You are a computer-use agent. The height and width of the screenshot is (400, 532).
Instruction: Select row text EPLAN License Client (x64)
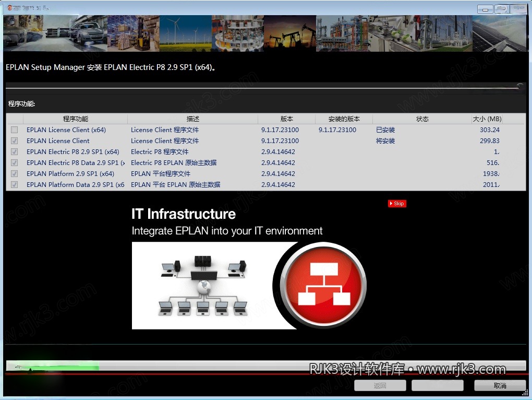click(66, 130)
